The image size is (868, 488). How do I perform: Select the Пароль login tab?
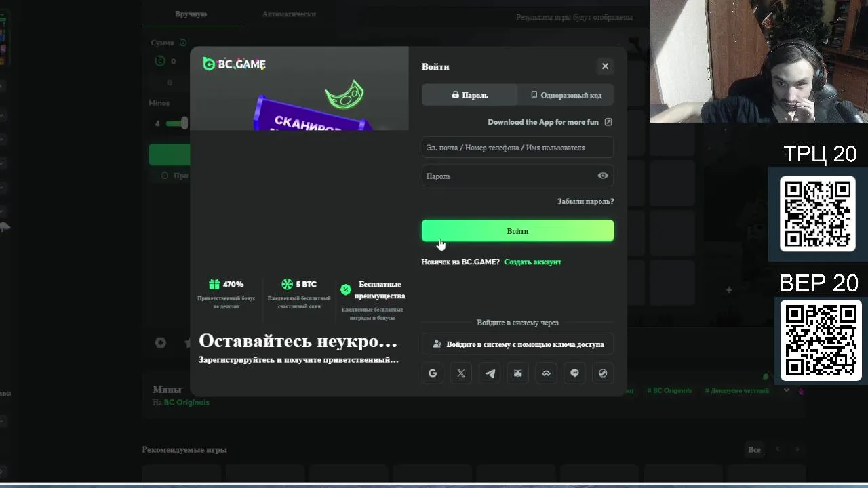pos(470,95)
